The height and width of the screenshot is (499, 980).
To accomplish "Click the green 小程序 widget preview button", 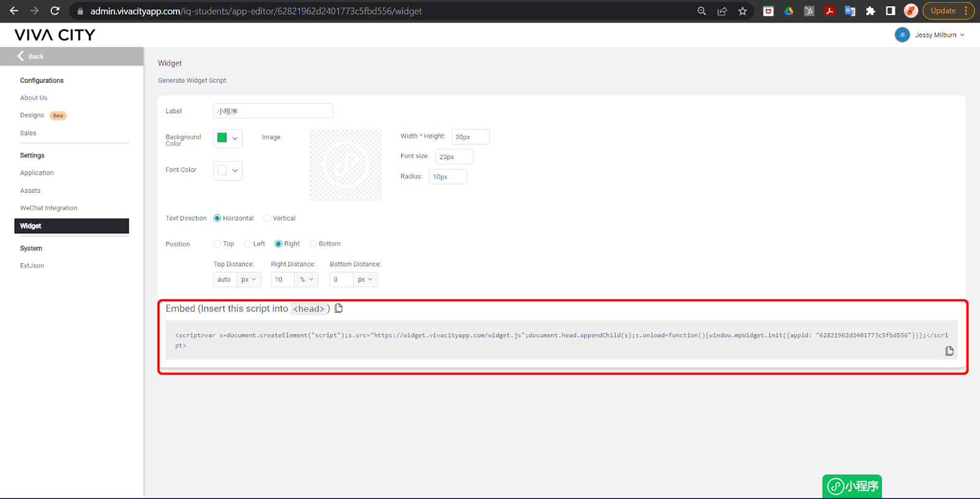I will (x=852, y=486).
